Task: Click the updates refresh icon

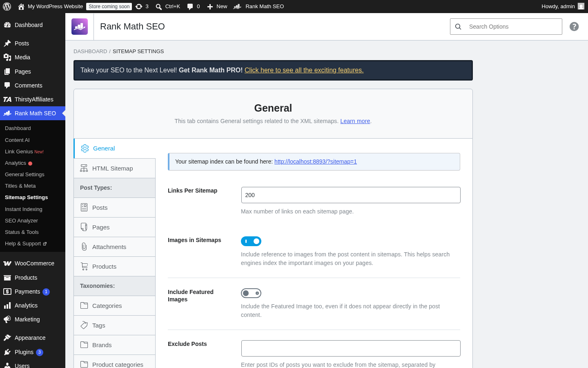Action: [x=139, y=7]
